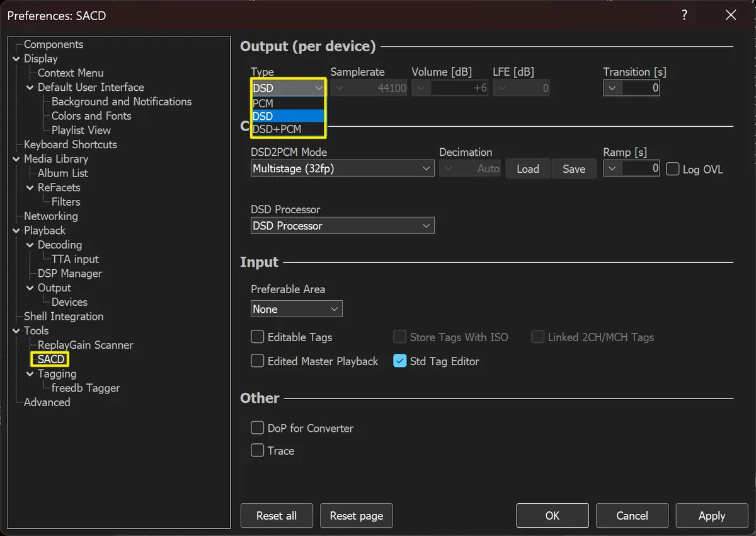Collapse the Default User Interface node
Image resolution: width=756 pixels, height=536 pixels.
pyautogui.click(x=30, y=87)
